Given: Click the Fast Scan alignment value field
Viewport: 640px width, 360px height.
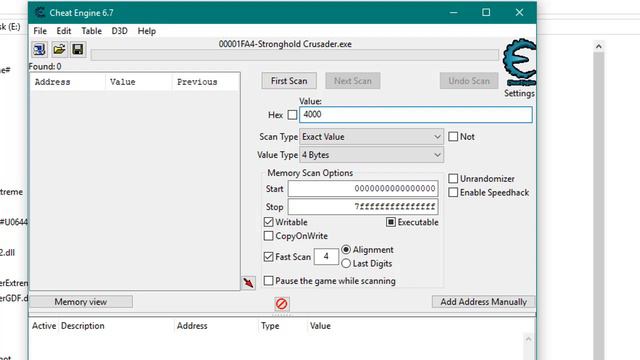Looking at the screenshot, I should (x=326, y=256).
